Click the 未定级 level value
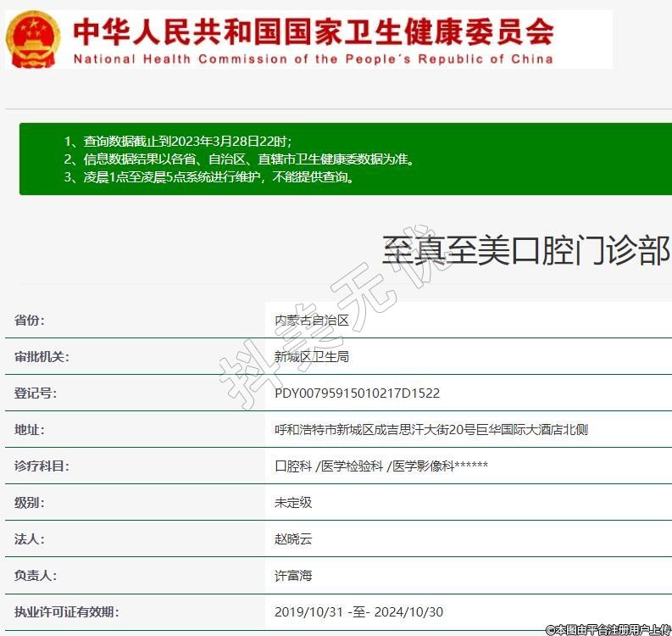 point(293,503)
